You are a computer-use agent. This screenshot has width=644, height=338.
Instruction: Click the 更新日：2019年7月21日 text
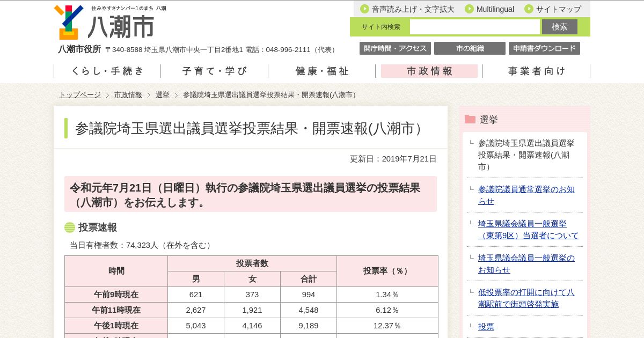pos(393,159)
